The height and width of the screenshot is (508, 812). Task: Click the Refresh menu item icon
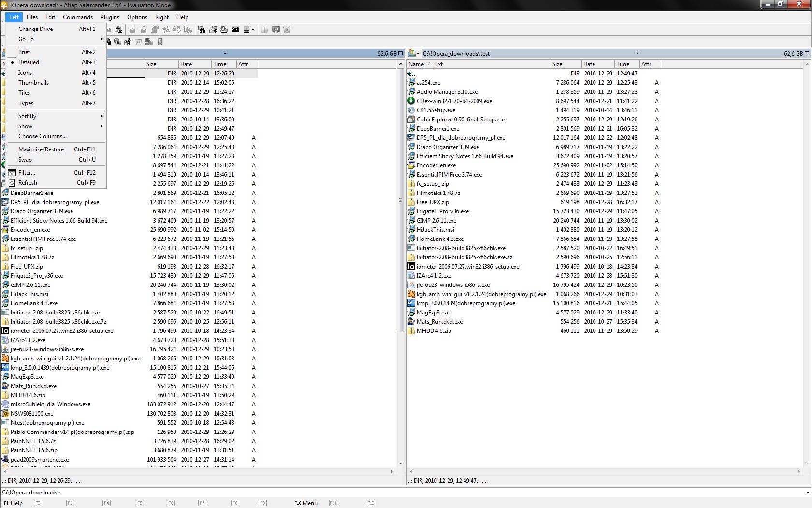point(12,183)
